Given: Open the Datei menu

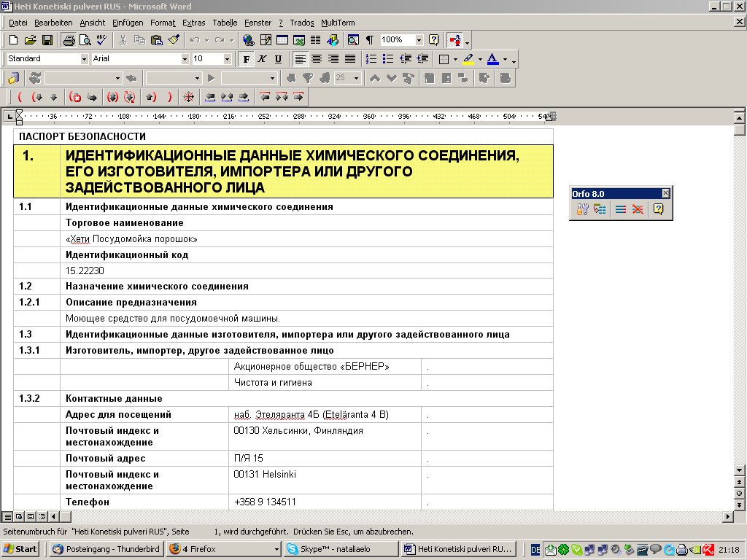Looking at the screenshot, I should (18, 23).
